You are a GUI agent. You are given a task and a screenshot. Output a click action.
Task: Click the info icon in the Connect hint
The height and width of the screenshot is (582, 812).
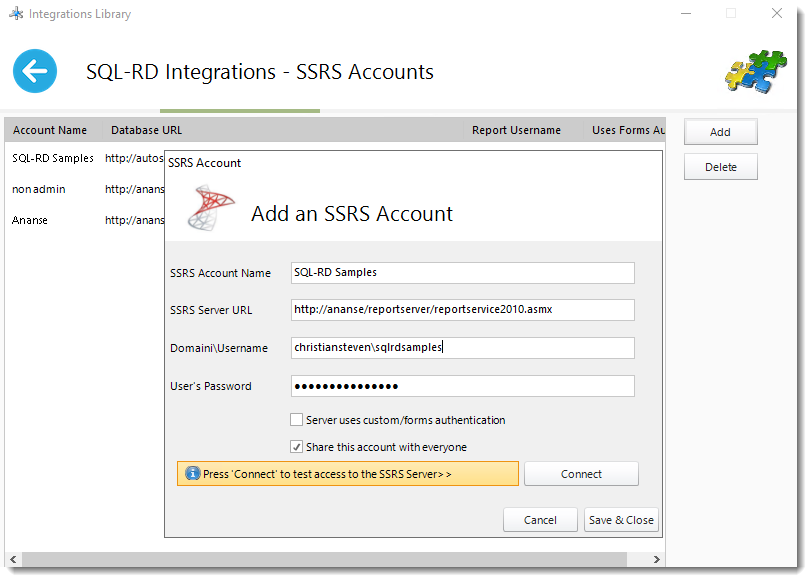193,473
